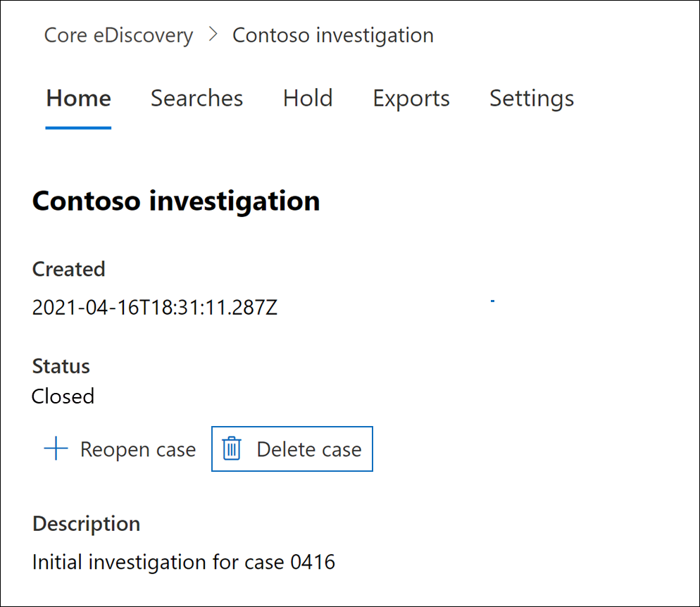Click the Description label

click(x=86, y=524)
